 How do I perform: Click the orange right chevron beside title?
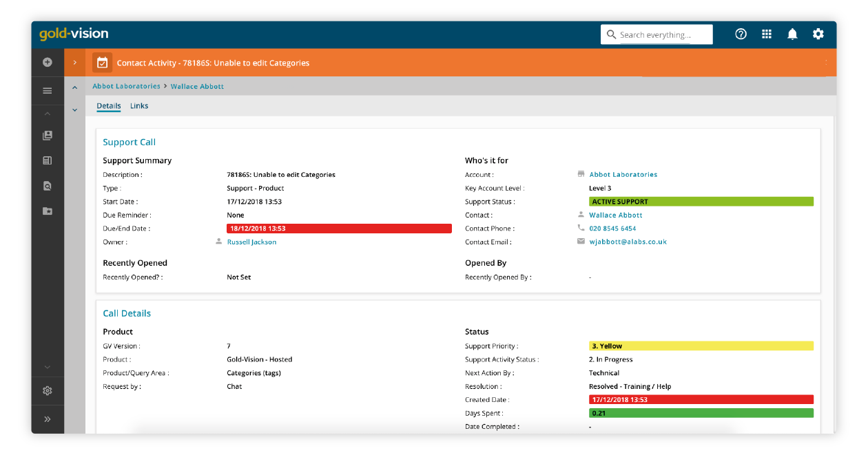click(75, 63)
